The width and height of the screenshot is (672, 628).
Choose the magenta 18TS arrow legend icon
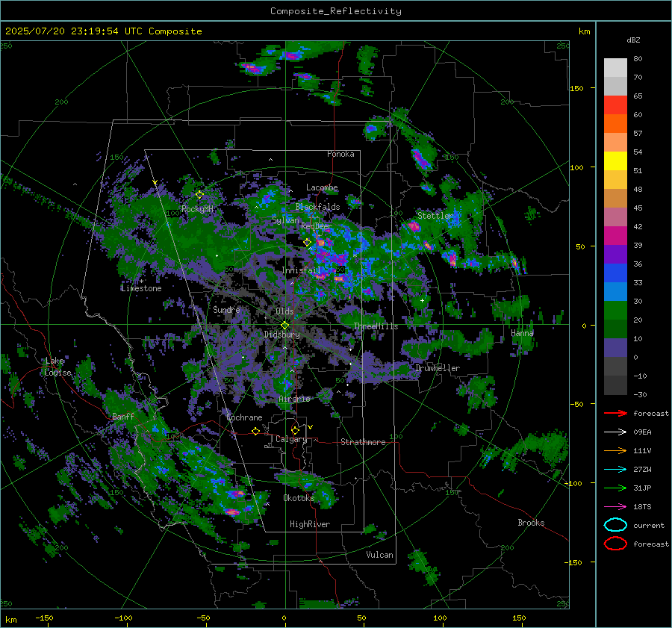(615, 507)
